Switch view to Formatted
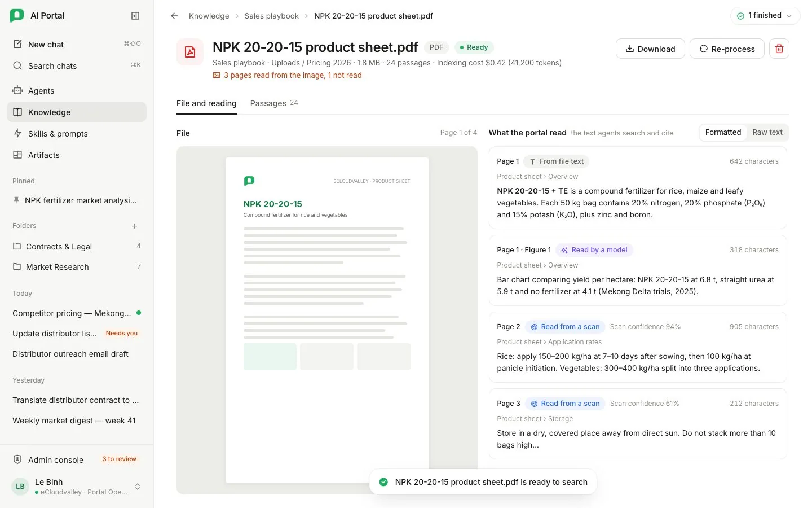Screen dimensions: 812x508 (x=723, y=132)
